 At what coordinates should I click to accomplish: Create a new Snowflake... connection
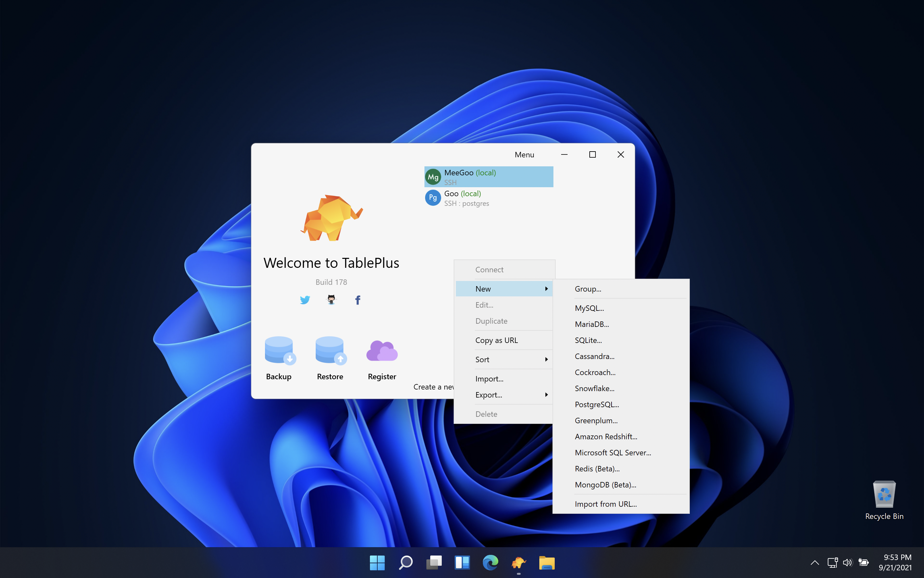point(621,388)
